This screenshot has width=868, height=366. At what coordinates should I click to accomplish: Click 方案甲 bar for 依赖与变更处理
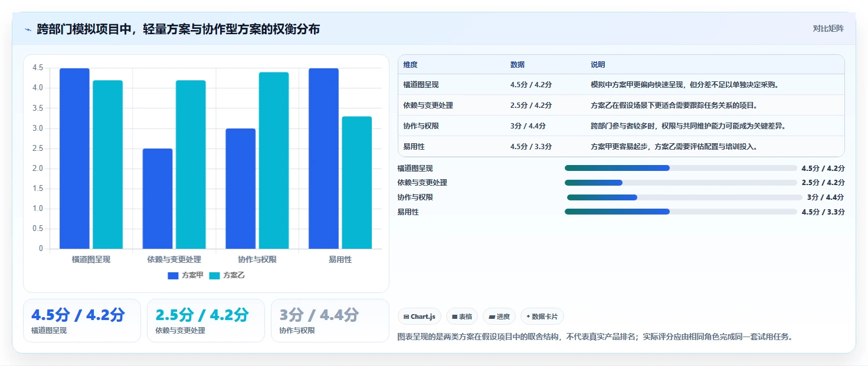pyautogui.click(x=158, y=199)
